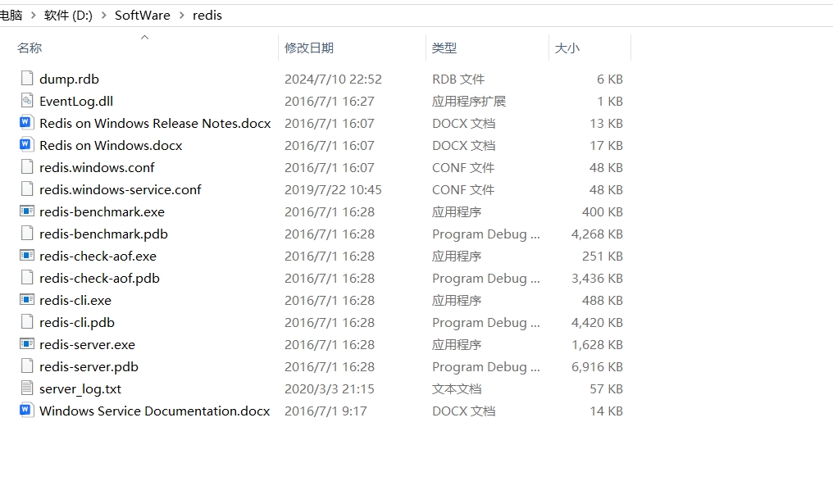Viewport: 833px width, 504px height.
Task: Click the redis.windows.conf file icon
Action: tap(27, 166)
